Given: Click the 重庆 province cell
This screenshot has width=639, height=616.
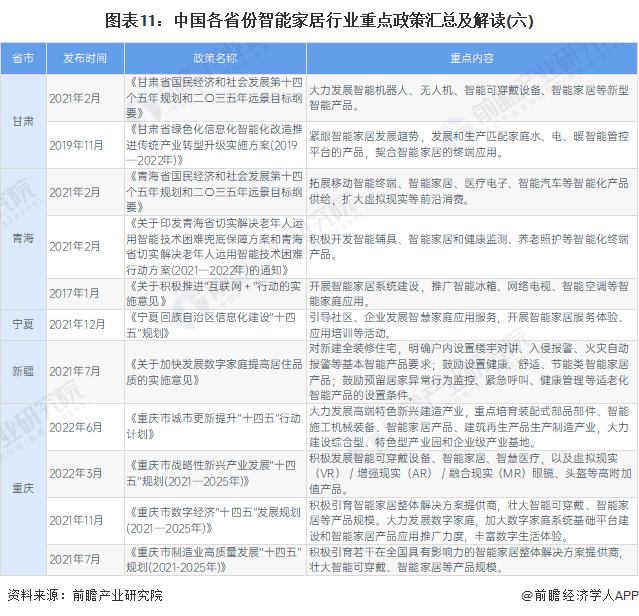Looking at the screenshot, I should click(x=23, y=488).
